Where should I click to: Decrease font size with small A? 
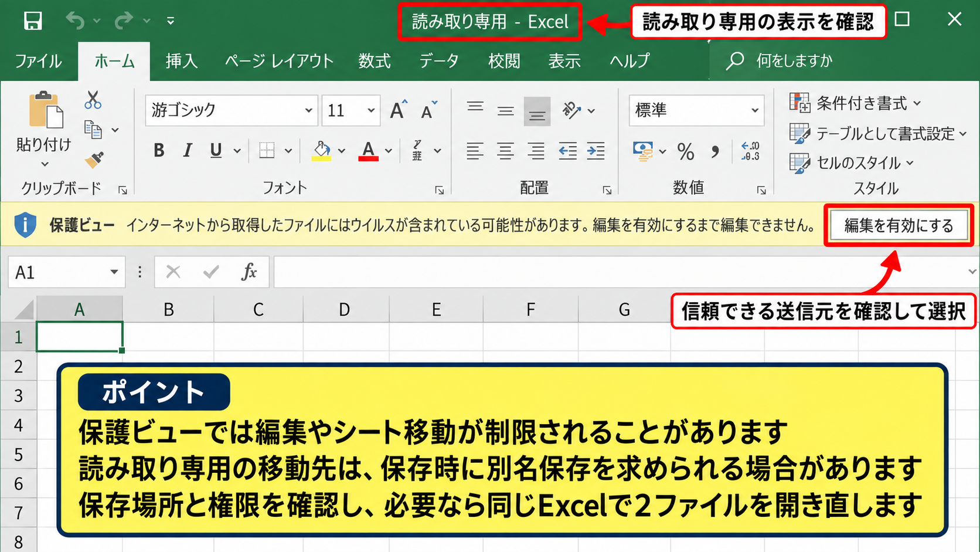tap(428, 110)
